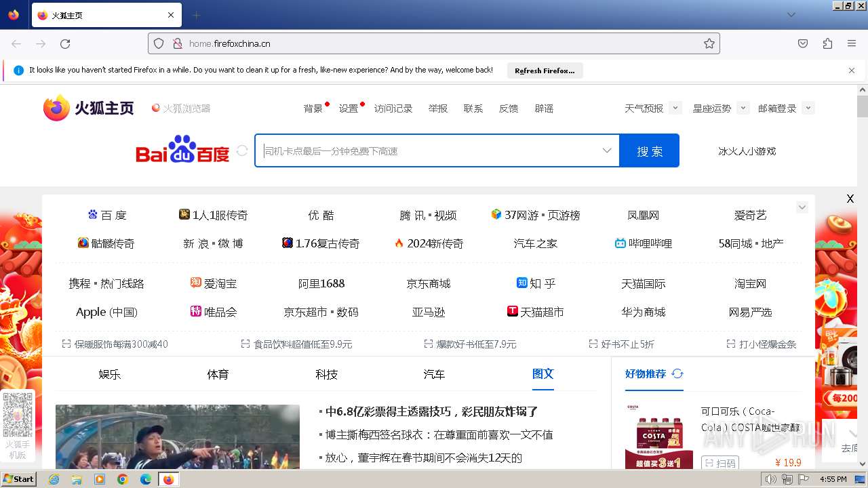
Task: Switch to the 娱乐 news tab
Action: tap(109, 374)
